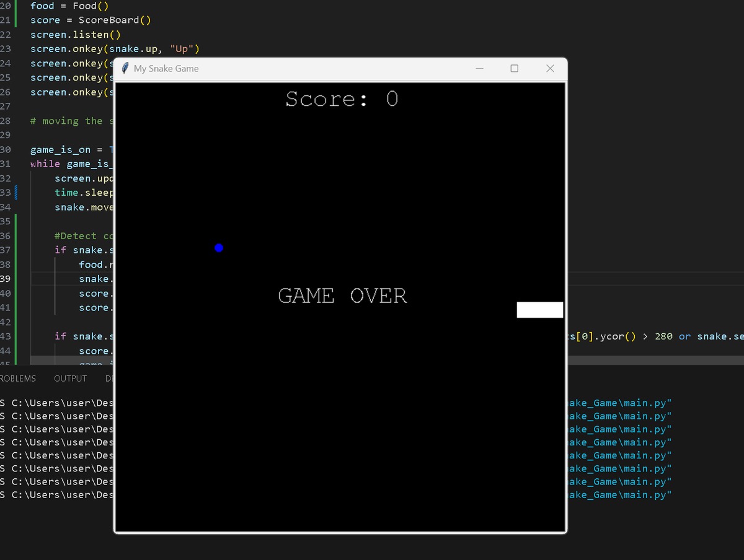Viewport: 744px width, 560px height.
Task: Click the Score: 0 label
Action: 342,99
